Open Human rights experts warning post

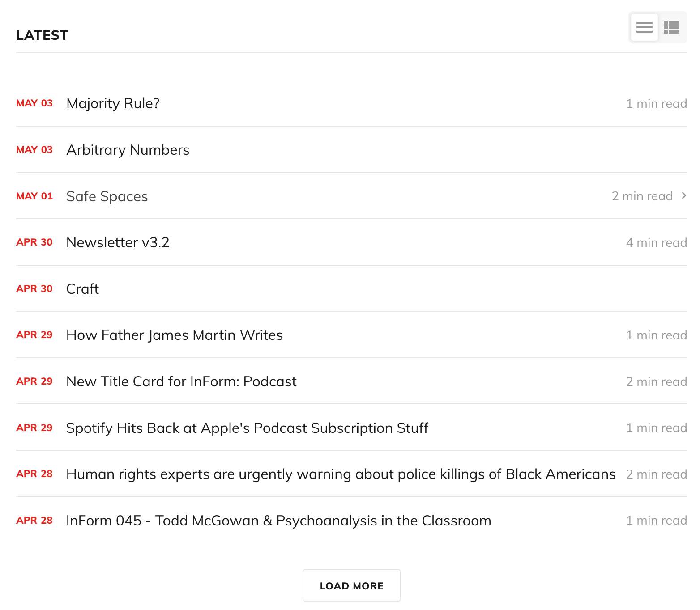click(341, 474)
